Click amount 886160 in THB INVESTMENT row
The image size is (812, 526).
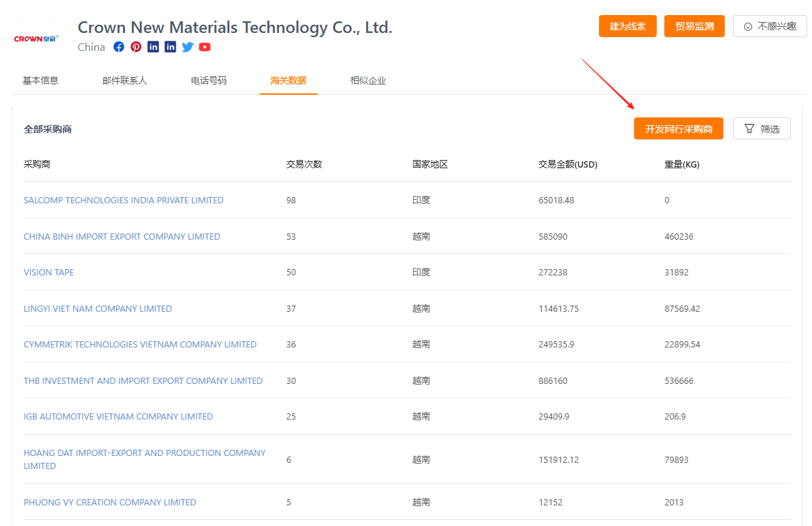pyautogui.click(x=552, y=380)
